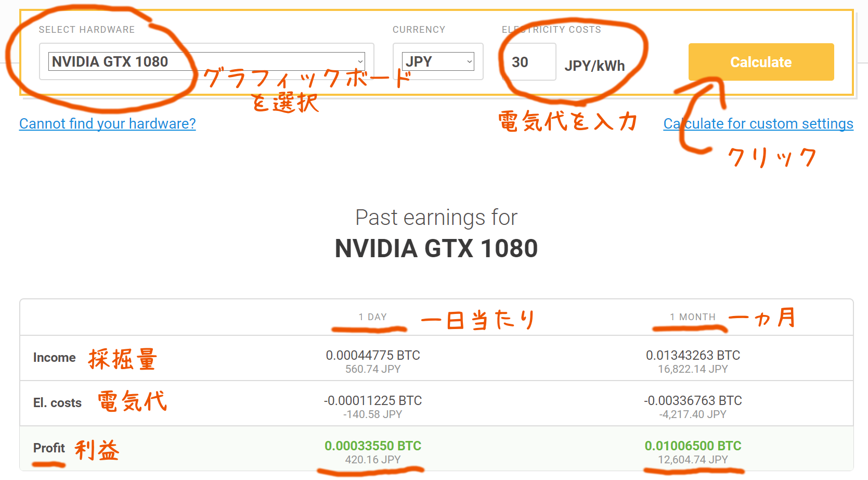Click the NVIDIA GTX 1080 results heading
The image size is (868, 480).
[x=436, y=248]
